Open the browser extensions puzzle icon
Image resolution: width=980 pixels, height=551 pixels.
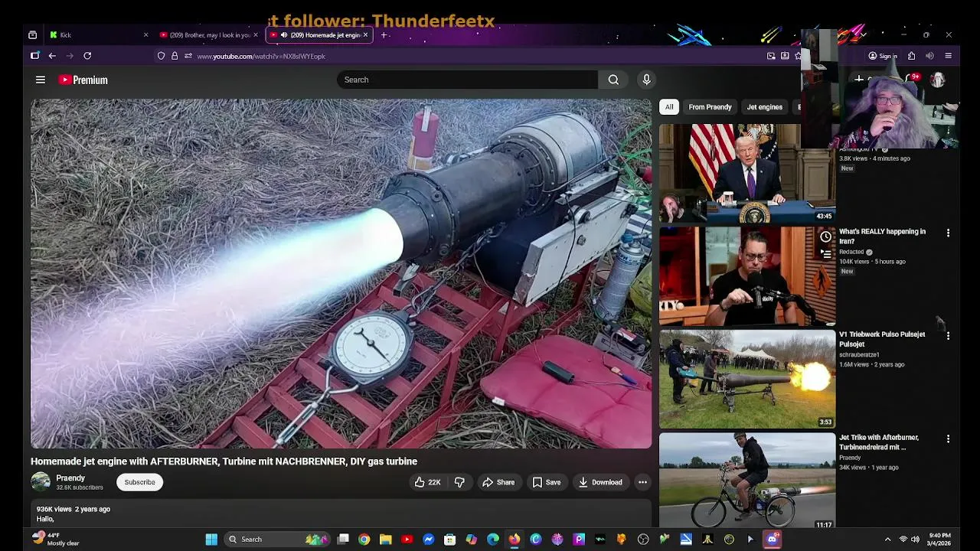coord(911,56)
